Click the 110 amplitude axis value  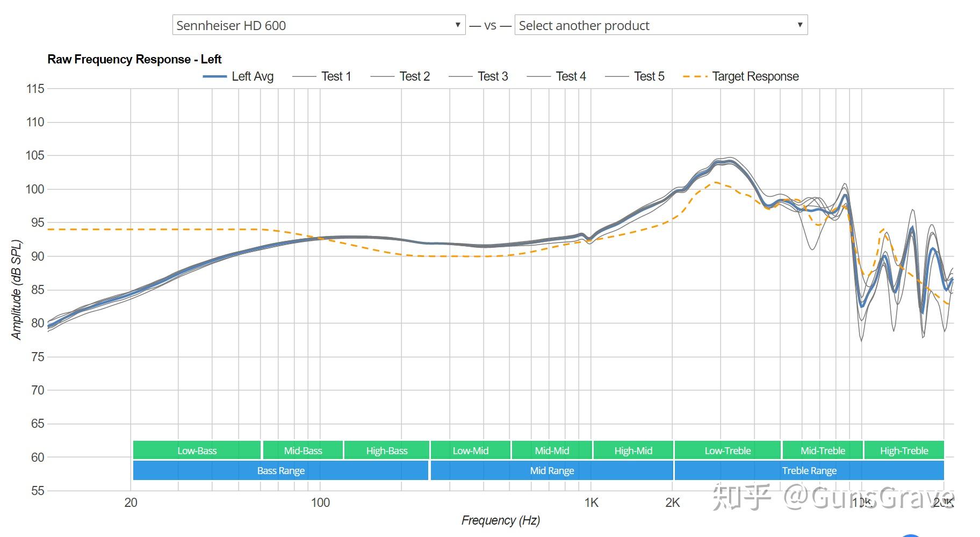pyautogui.click(x=35, y=122)
